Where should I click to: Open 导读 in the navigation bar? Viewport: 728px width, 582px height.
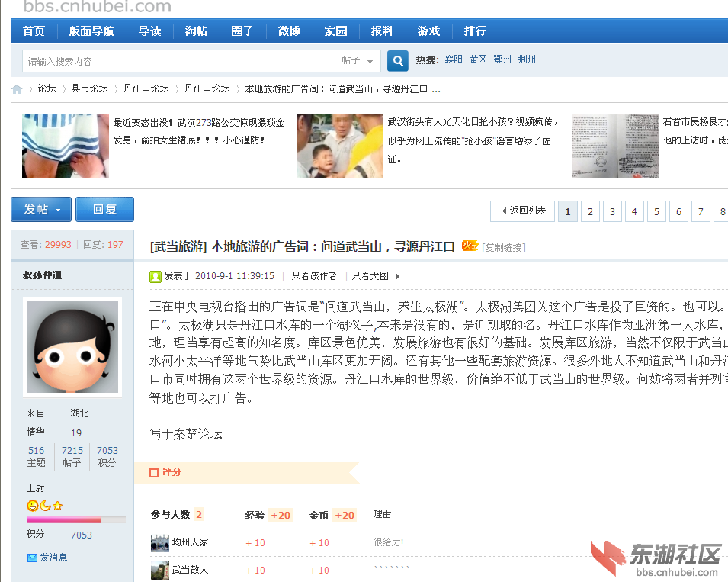(x=149, y=31)
